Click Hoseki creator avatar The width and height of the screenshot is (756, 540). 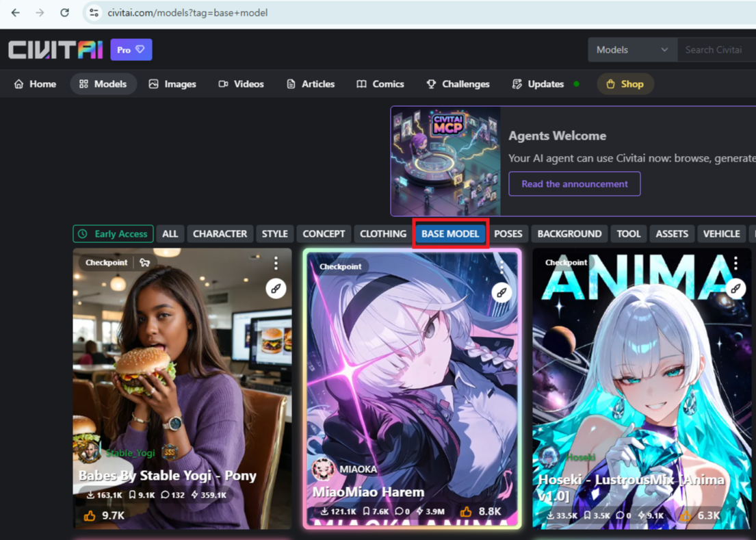pos(549,457)
